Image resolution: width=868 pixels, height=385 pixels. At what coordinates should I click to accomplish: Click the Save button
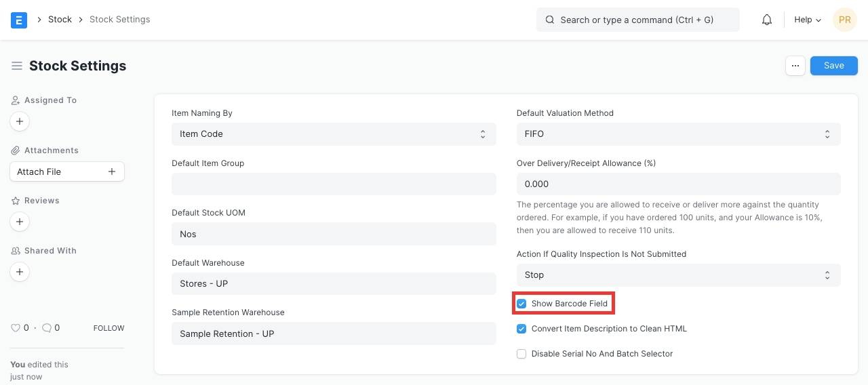coord(833,66)
